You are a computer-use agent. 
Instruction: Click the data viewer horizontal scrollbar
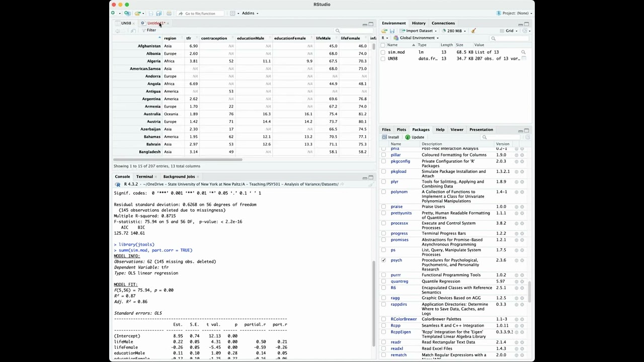[x=178, y=160]
